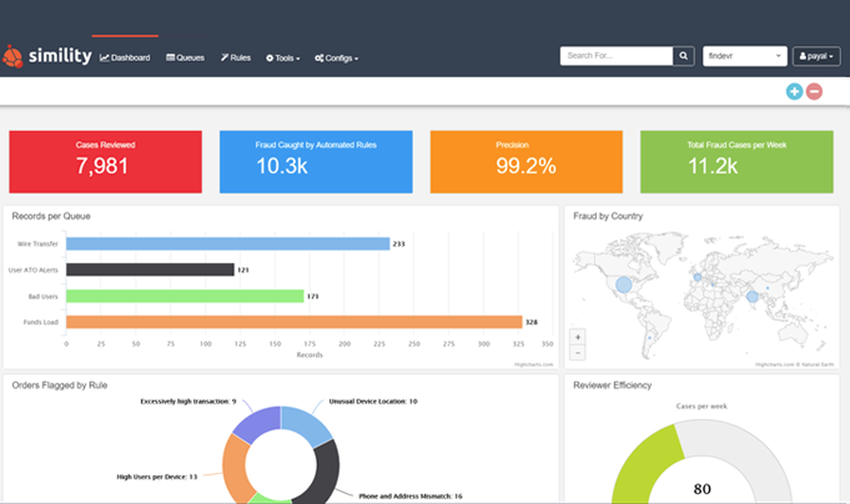Click the Orders Flagged by Rule title

coord(59,385)
